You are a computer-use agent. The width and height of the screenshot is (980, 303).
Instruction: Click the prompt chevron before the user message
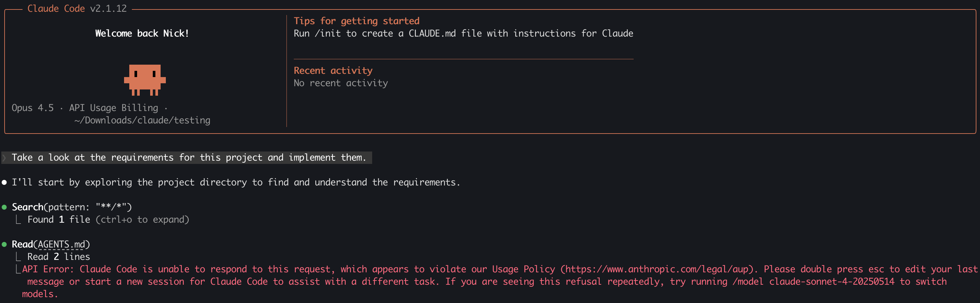coord(4,158)
